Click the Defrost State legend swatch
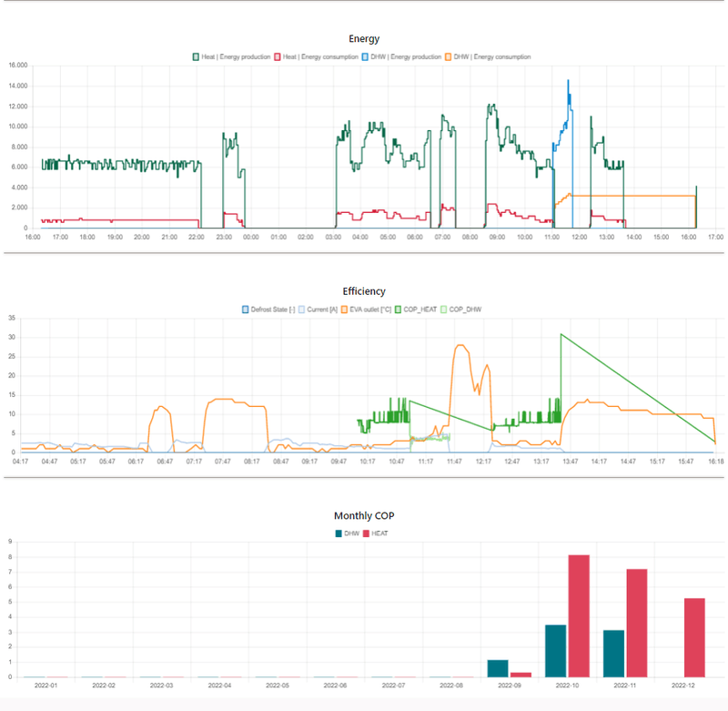The width and height of the screenshot is (728, 711). (x=245, y=310)
